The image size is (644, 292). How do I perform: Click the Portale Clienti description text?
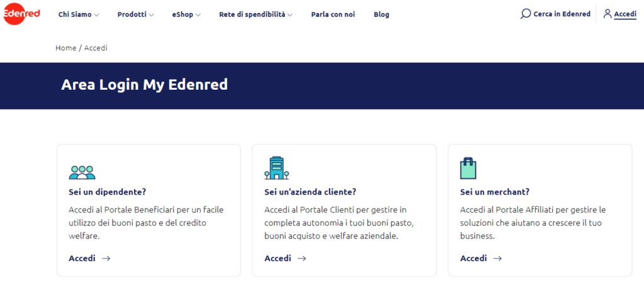pos(339,223)
